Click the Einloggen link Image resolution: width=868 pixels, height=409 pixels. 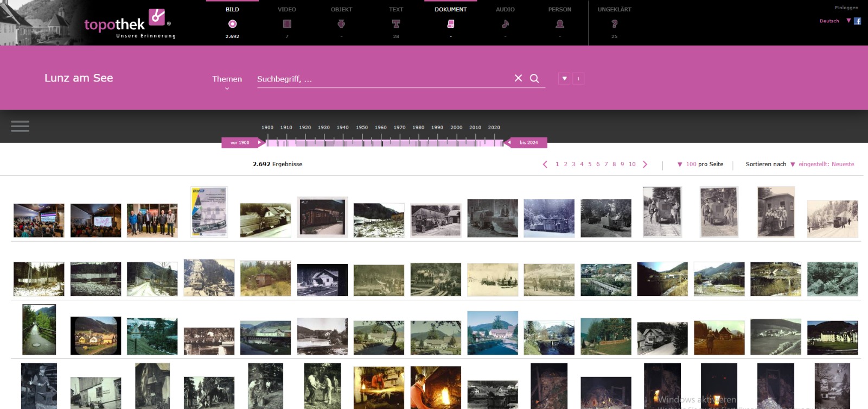[x=846, y=8]
